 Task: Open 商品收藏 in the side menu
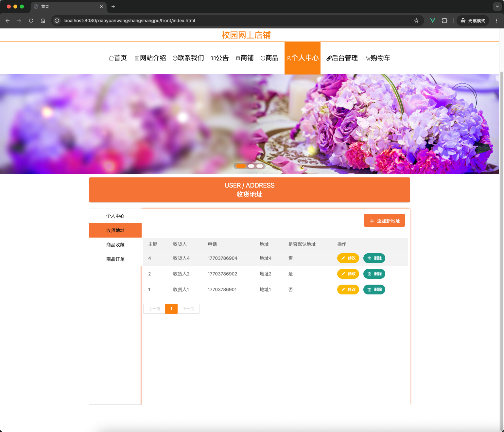(115, 245)
